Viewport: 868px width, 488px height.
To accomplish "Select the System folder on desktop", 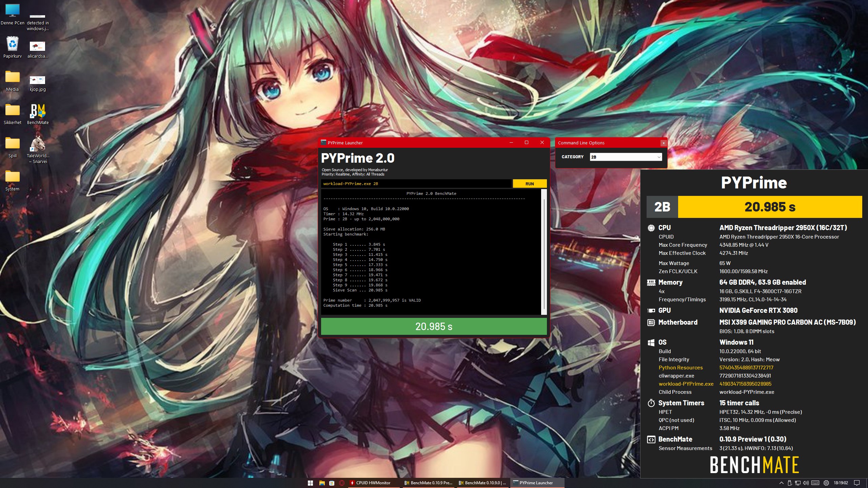I will [x=13, y=181].
